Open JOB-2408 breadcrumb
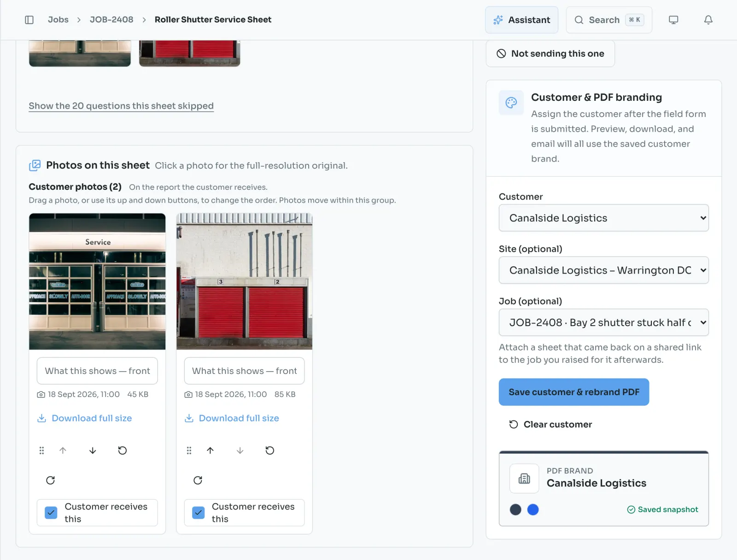This screenshot has height=560, width=737. tap(111, 20)
